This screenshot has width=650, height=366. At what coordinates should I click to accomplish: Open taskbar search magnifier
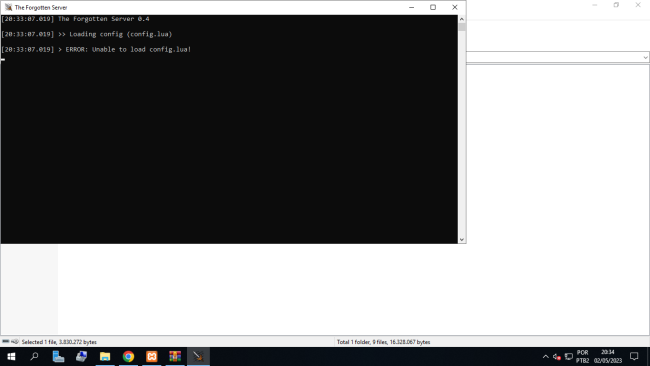34,356
